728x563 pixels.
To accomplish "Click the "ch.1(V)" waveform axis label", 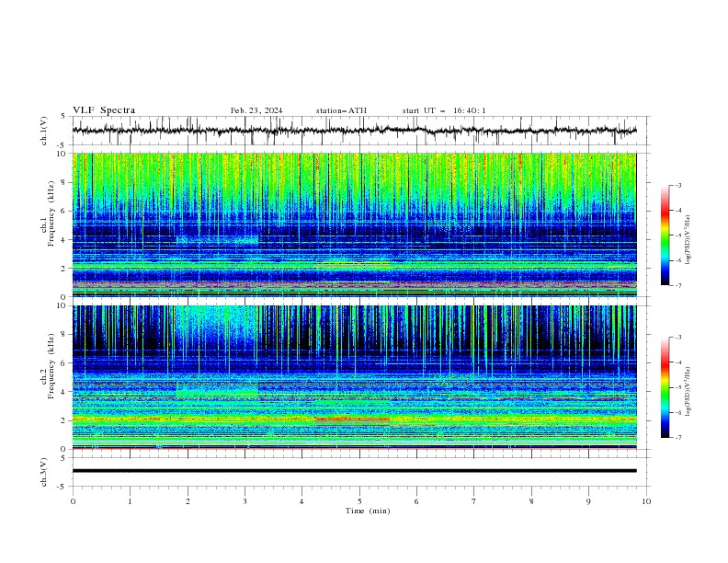I will (x=44, y=131).
